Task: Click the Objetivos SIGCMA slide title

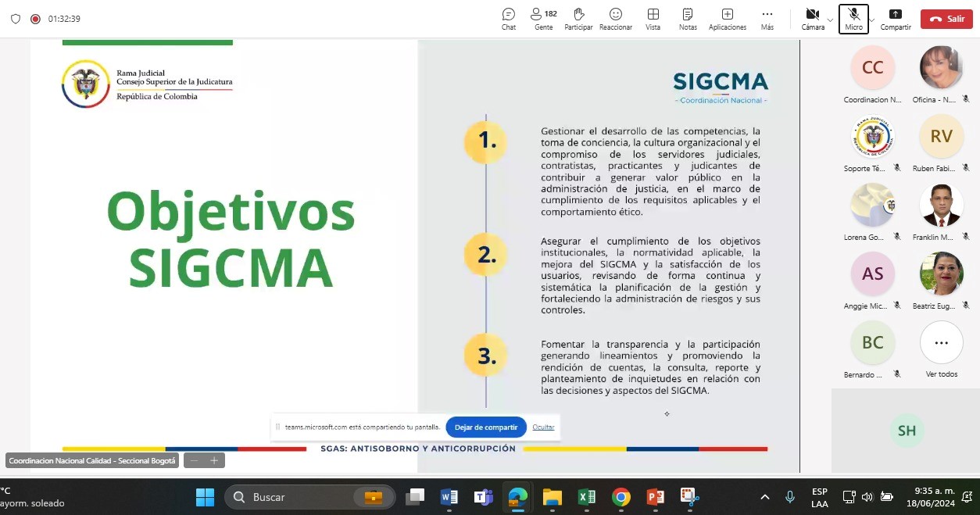Action: coord(231,240)
